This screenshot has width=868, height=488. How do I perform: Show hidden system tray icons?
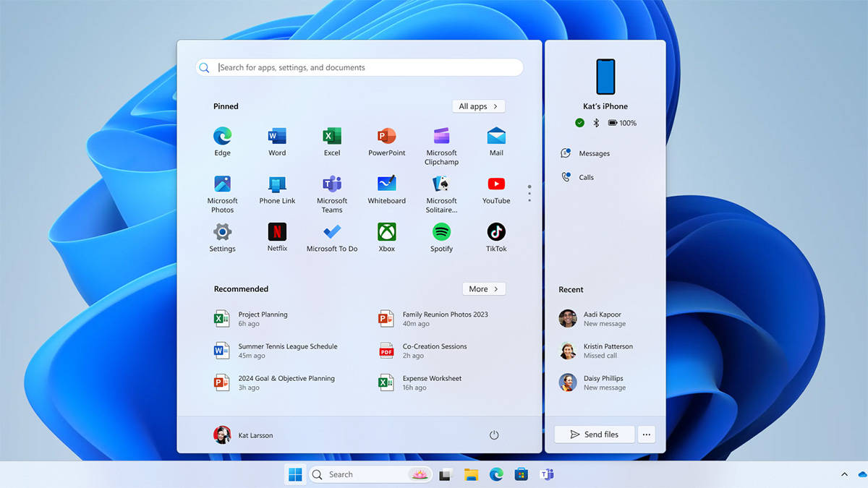pos(844,474)
